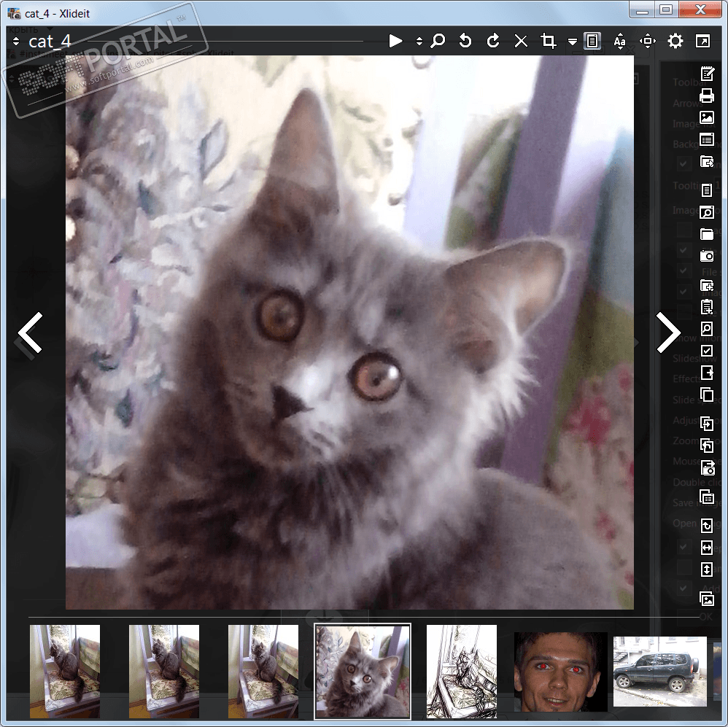Select the red-eyed man portrait thumbnail
Screen dimensions: 728x727
tap(560, 672)
